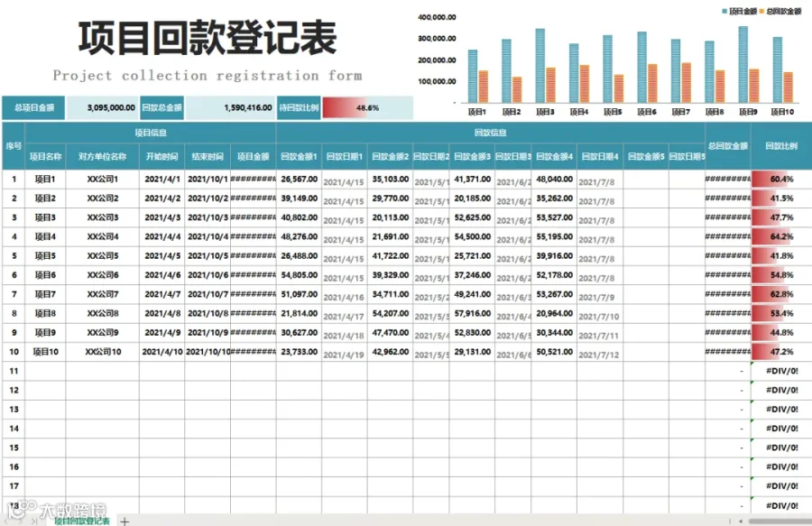The width and height of the screenshot is (812, 526).
Task: Click the 回款日期1 column header
Action: coord(345,156)
